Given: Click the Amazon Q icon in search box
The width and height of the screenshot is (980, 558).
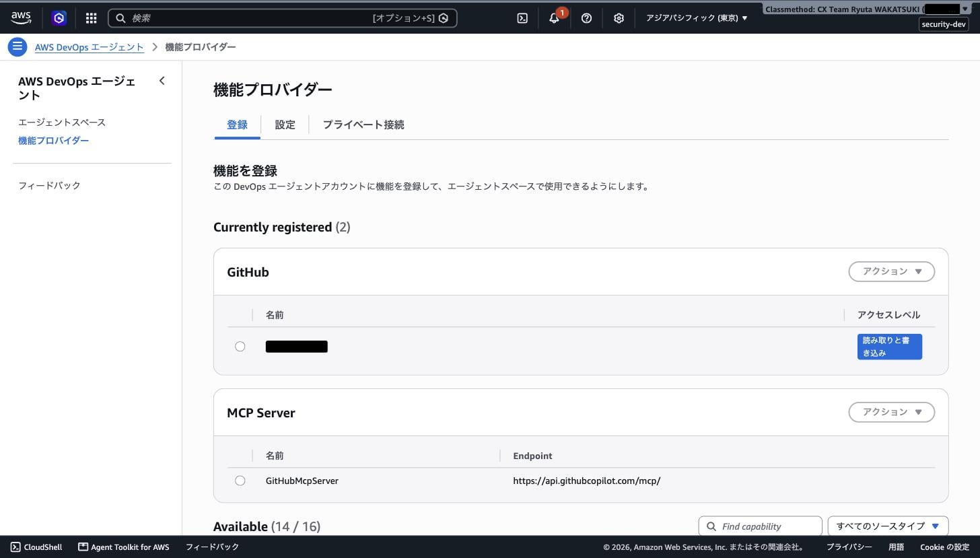Looking at the screenshot, I should point(443,18).
